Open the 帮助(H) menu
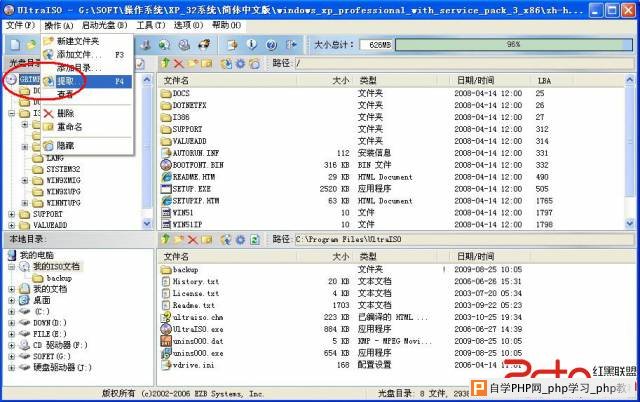The height and width of the screenshot is (402, 640). pos(227,25)
